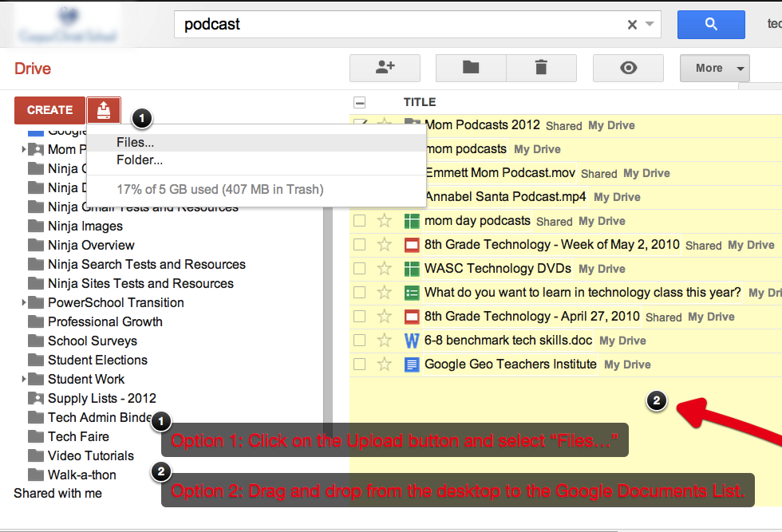The image size is (782, 532).
Task: Click the TITLE column header
Action: [420, 102]
